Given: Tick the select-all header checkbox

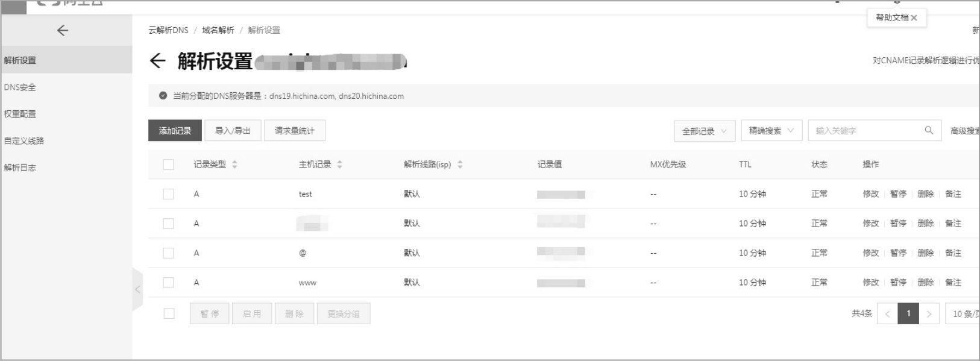Looking at the screenshot, I should click(169, 165).
